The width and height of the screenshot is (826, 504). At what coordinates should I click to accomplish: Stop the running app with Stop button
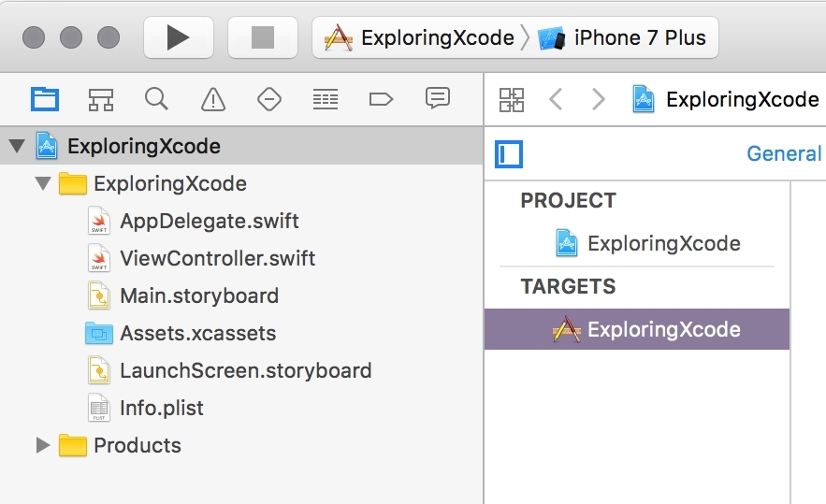[x=262, y=37]
